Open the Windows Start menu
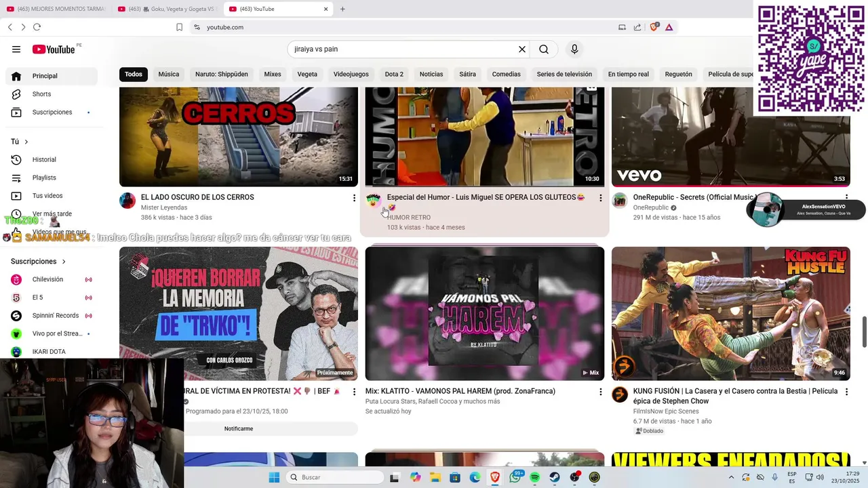868x488 pixels. (274, 477)
